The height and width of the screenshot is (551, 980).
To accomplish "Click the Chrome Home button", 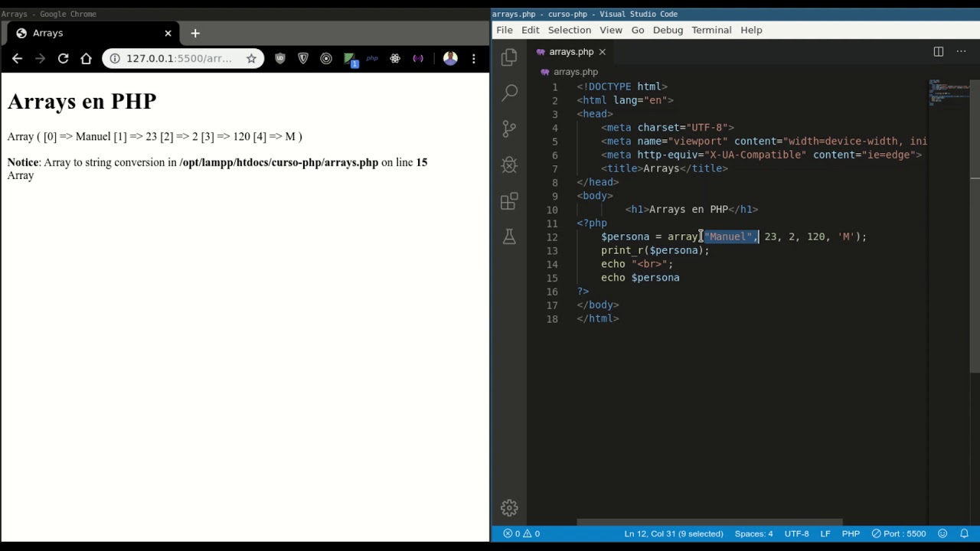I will pos(86,58).
